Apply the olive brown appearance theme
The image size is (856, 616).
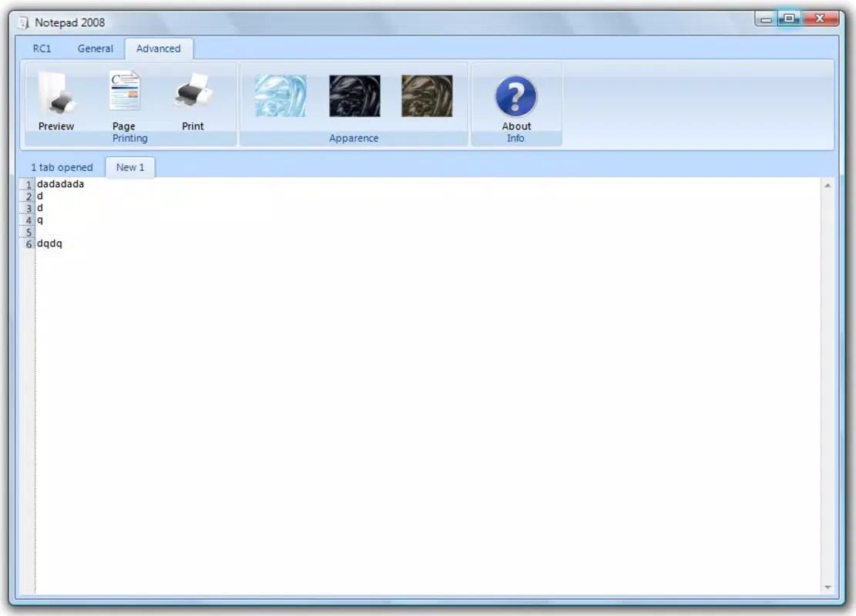click(x=427, y=96)
